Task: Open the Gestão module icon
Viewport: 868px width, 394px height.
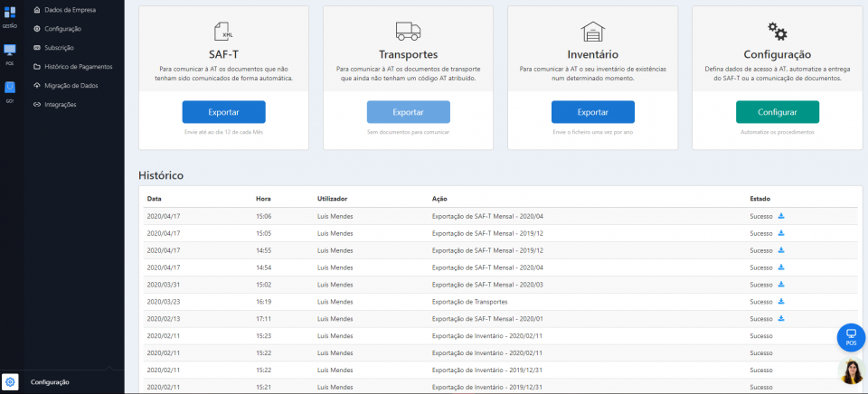Action: tap(10, 14)
